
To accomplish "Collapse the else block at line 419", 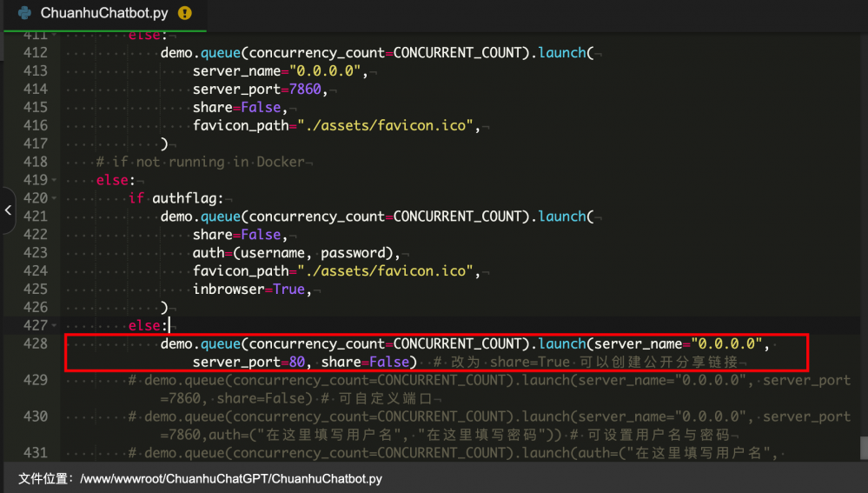I will click(55, 181).
